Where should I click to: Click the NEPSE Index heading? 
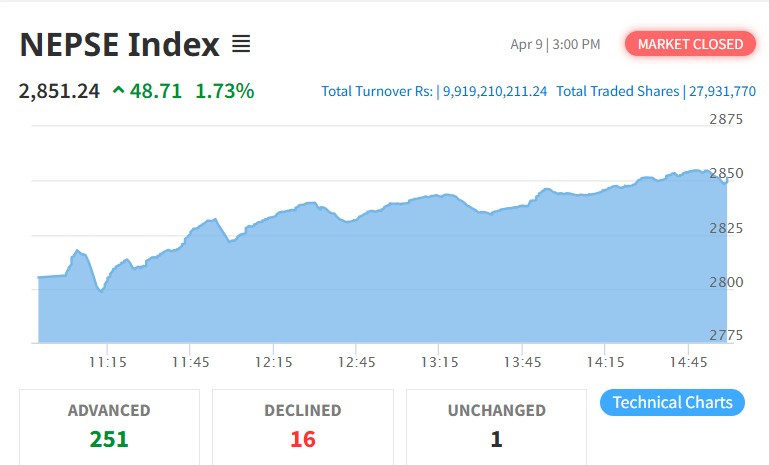pos(119,45)
